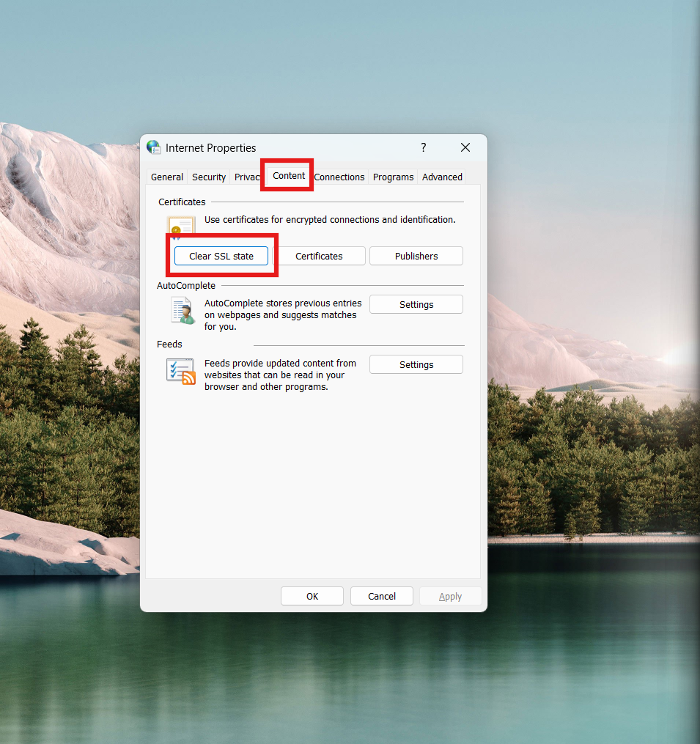Click text 'AutoComplete stores previous entries'

tap(283, 303)
